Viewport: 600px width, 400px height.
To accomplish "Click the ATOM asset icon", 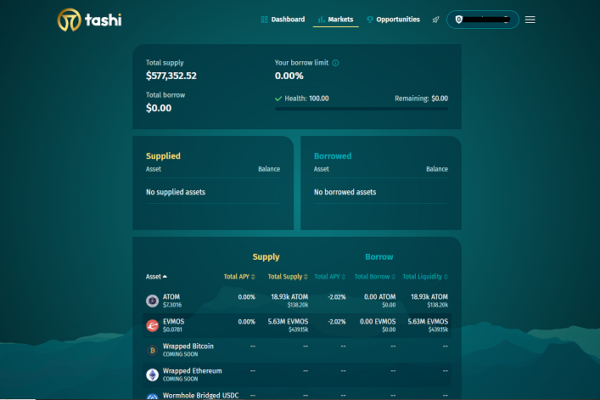I will pos(152,300).
